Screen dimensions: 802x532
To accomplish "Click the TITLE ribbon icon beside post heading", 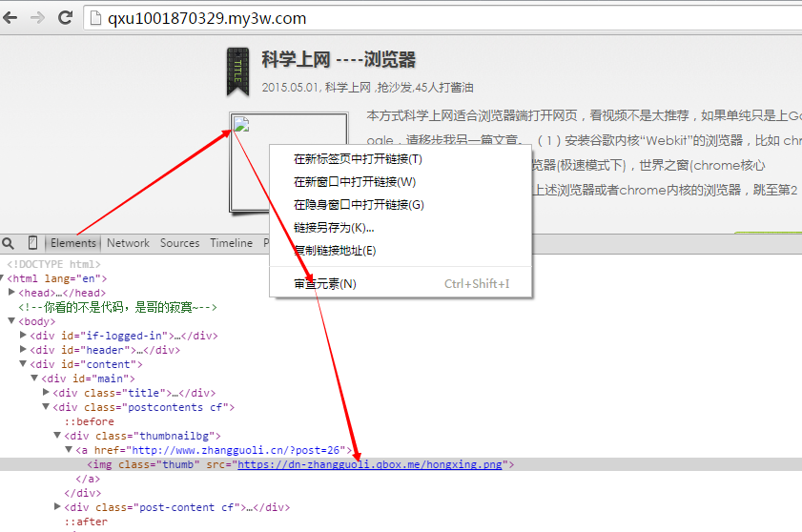I will point(237,72).
